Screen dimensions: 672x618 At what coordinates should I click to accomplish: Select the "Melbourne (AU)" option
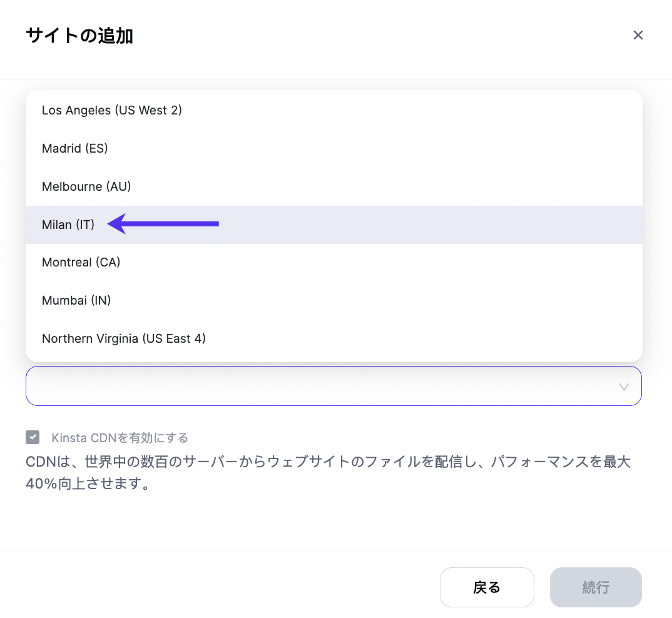(x=86, y=186)
